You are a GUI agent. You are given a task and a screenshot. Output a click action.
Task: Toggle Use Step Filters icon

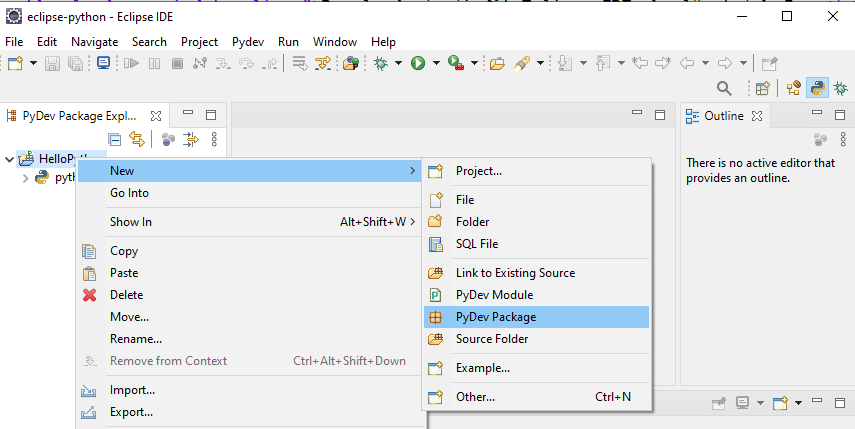(323, 63)
